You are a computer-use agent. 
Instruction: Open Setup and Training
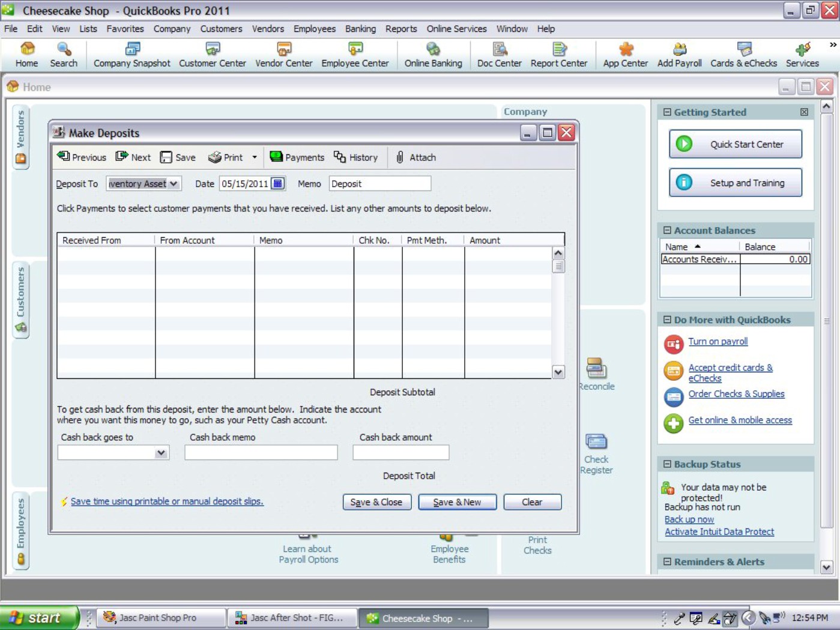click(736, 183)
